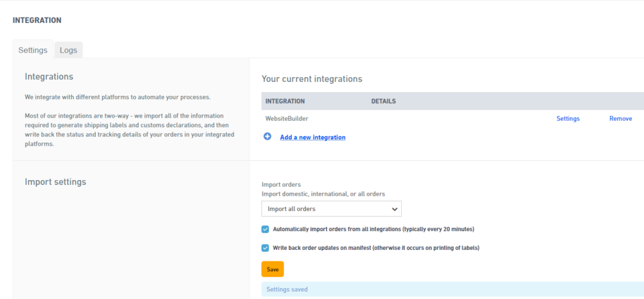
Task: Disable automatic order import checkbox
Action: click(266, 229)
